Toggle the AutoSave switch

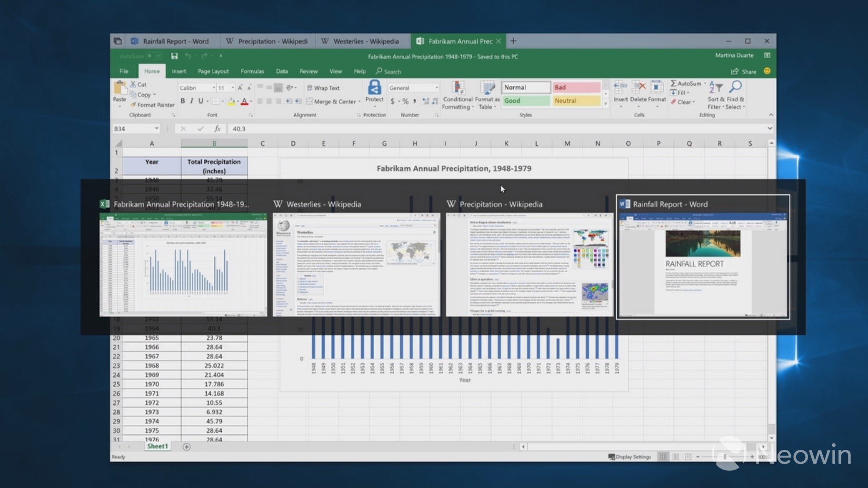pos(155,56)
